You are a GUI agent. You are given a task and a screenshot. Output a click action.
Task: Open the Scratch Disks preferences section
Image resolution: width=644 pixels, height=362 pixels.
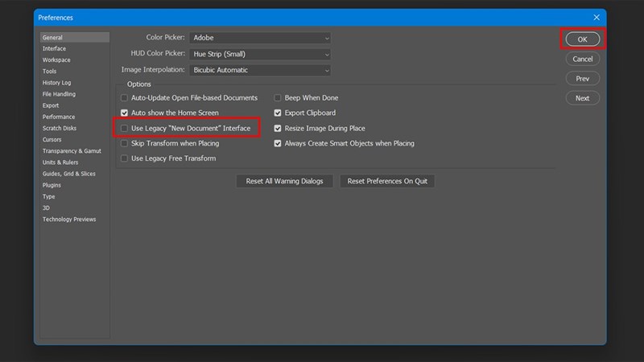pos(59,128)
